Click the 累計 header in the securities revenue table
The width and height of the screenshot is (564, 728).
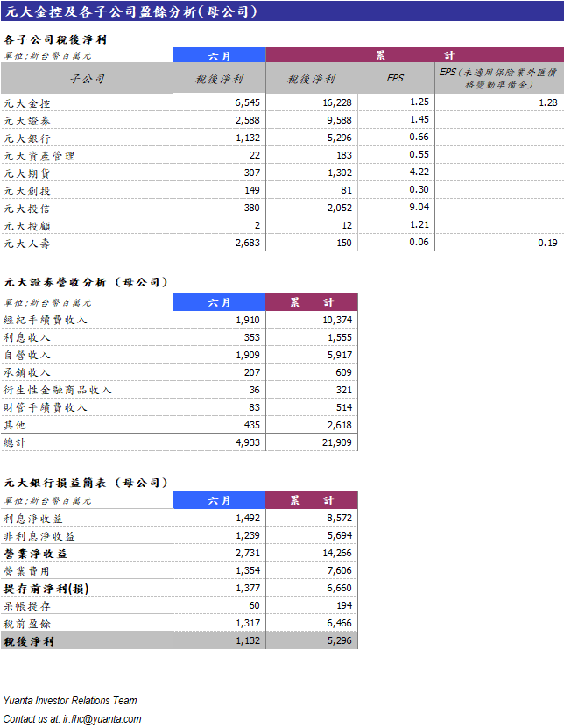312,302
